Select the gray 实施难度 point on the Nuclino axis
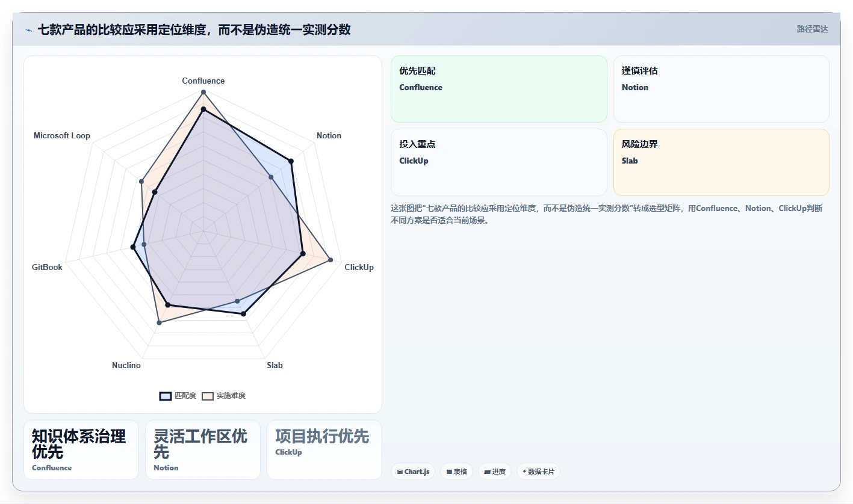 point(159,323)
